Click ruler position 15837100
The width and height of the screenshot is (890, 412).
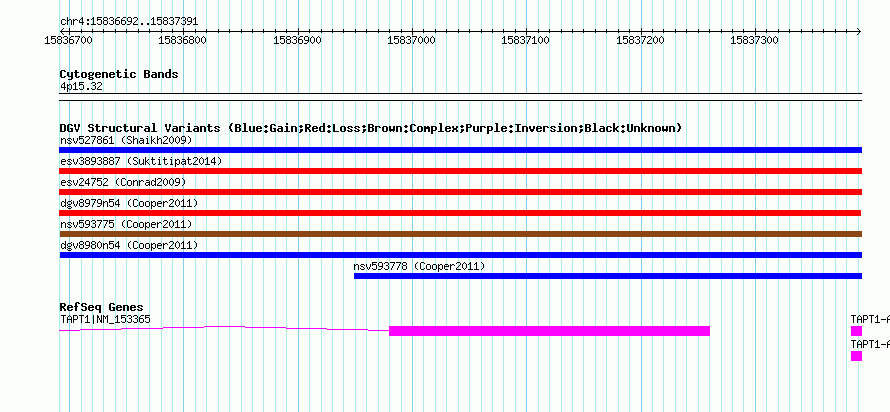coord(526,40)
